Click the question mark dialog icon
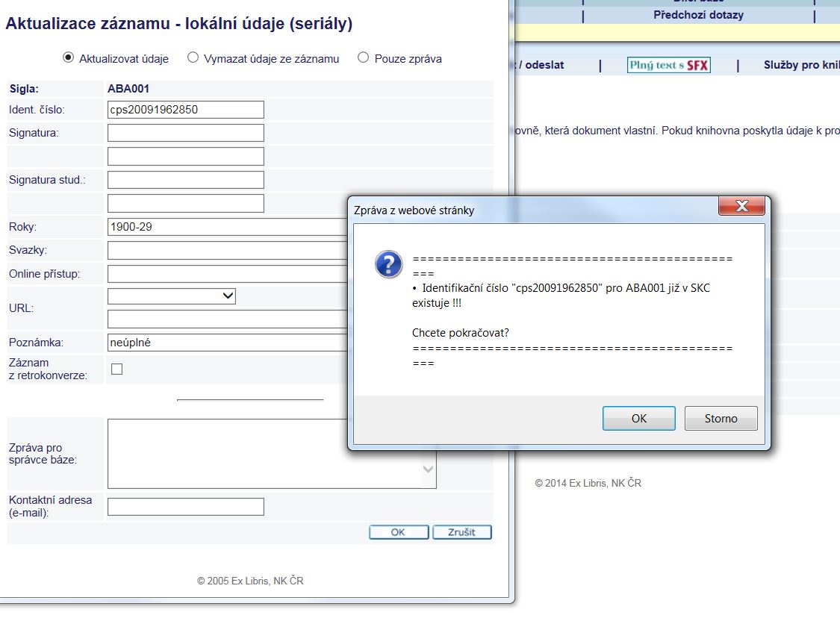This screenshot has width=840, height=618. [x=389, y=264]
